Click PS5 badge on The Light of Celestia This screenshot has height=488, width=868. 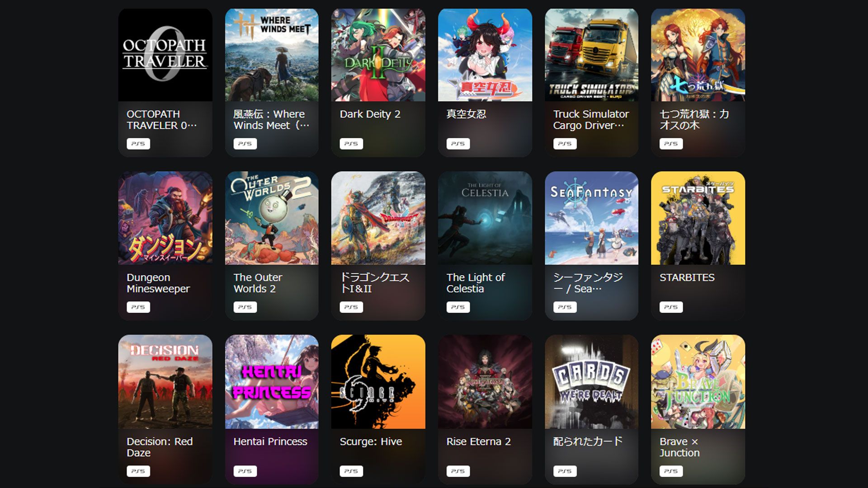tap(458, 307)
